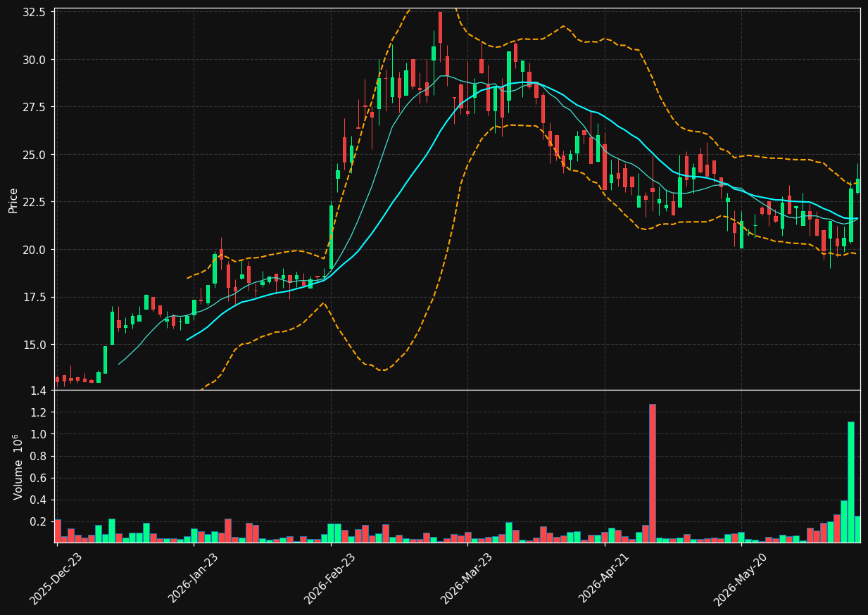868x615 pixels.
Task: Click the 17.5 price tick label
Action: tap(35, 298)
